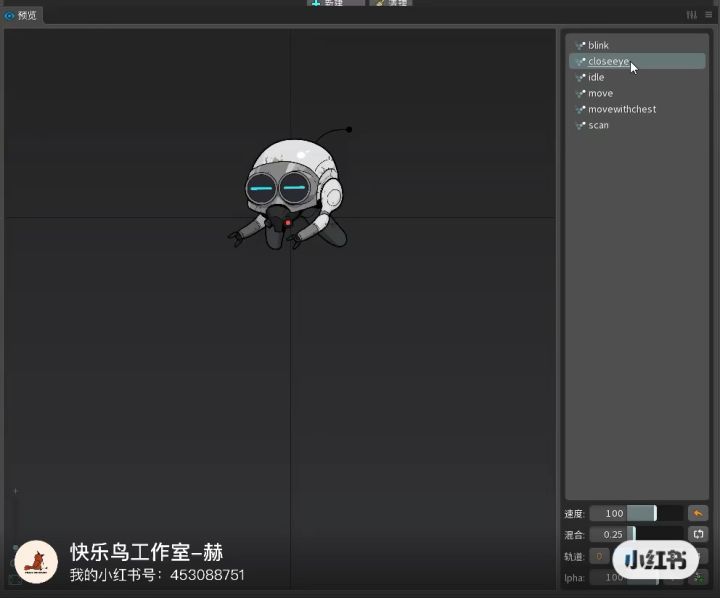Play the idle animation

pos(637,77)
